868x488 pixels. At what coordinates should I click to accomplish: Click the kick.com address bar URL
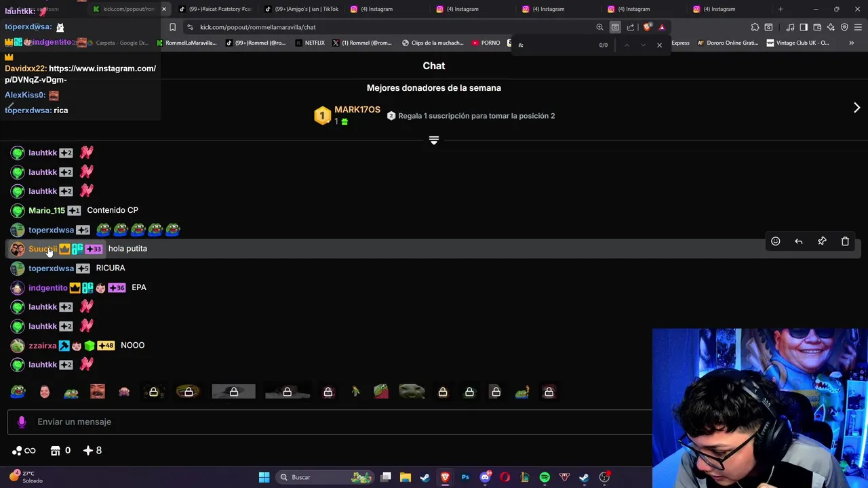(258, 27)
